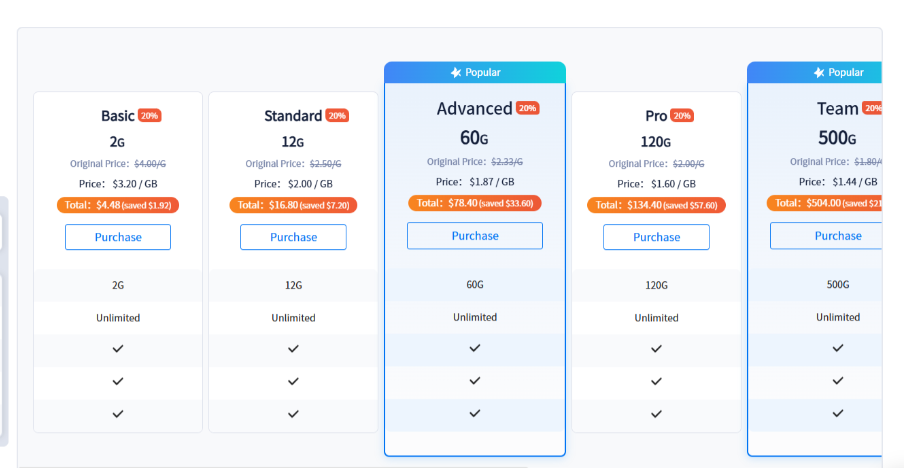Screen dimensions: 904x468
Task: Purchase the Advanced 60G plan
Action: 474,236
